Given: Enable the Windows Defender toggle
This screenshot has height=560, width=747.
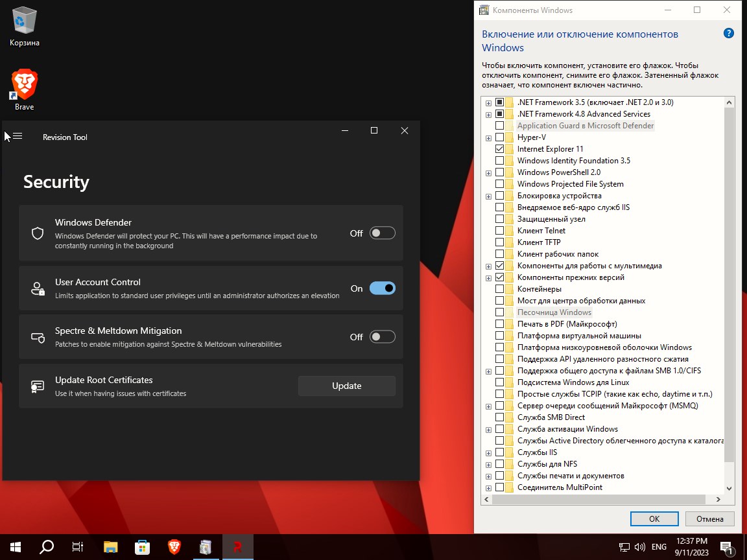Looking at the screenshot, I should (382, 232).
